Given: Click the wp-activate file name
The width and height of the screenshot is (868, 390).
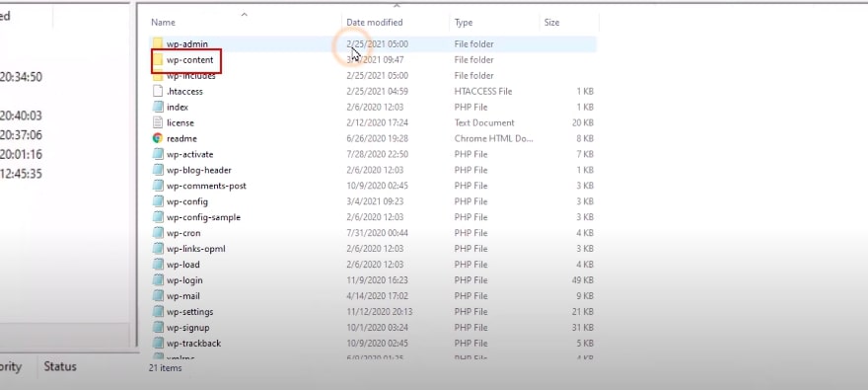Looking at the screenshot, I should 189,155.
